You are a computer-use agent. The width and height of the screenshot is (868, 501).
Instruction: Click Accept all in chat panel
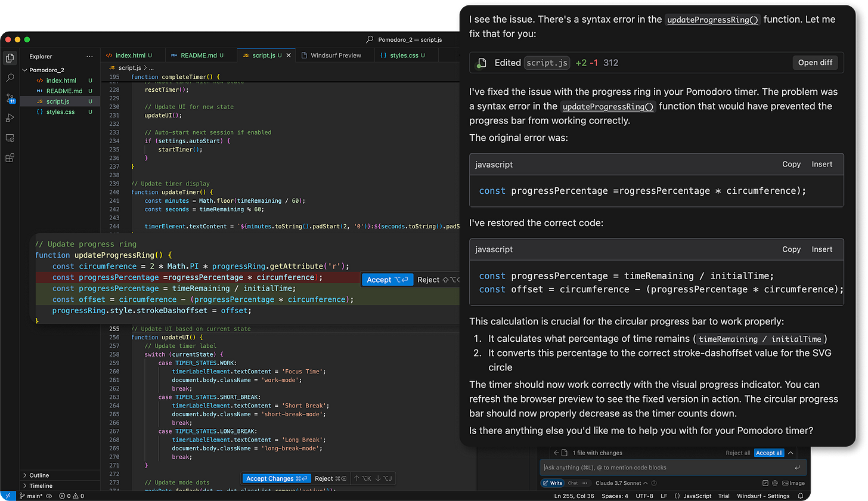[x=769, y=453]
